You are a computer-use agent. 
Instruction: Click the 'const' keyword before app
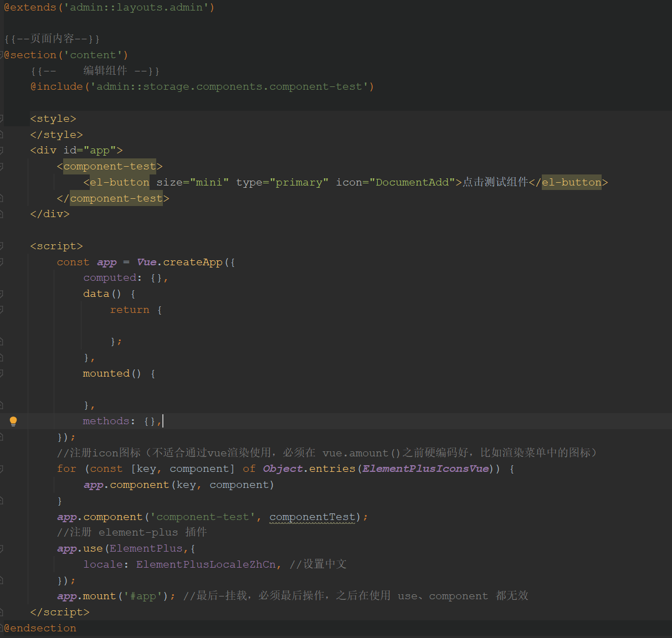73,263
